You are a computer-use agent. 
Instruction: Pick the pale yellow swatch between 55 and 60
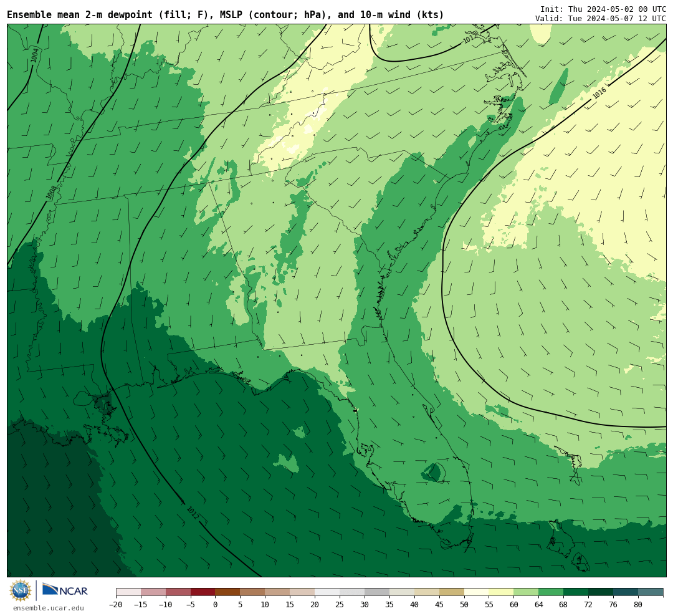pos(501,592)
